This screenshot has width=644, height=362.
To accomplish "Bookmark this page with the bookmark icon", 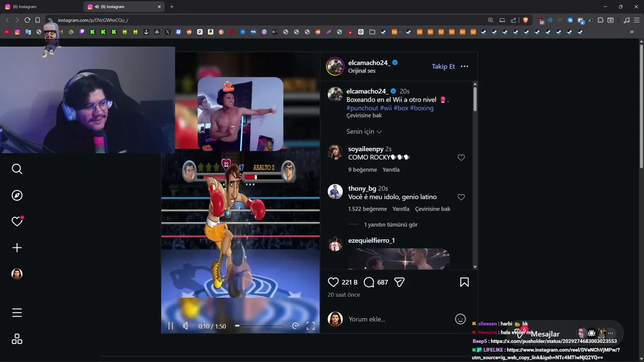I will pyautogui.click(x=37, y=20).
